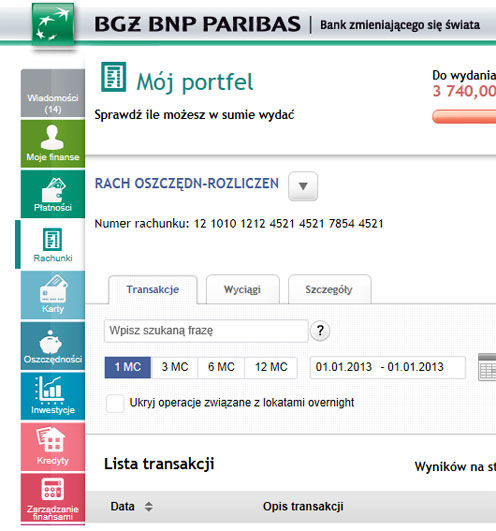Open Oszczędności piggy bank section
Image resolution: width=496 pixels, height=531 pixels.
(53, 346)
